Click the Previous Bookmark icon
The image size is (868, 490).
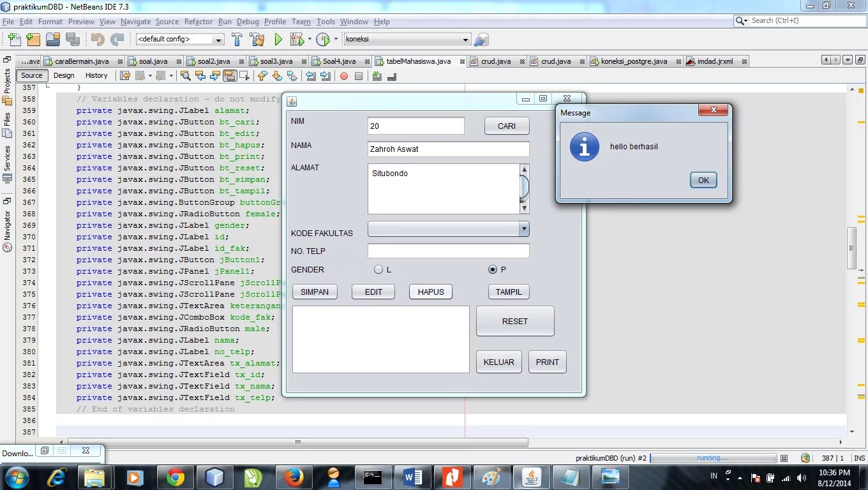pos(262,75)
